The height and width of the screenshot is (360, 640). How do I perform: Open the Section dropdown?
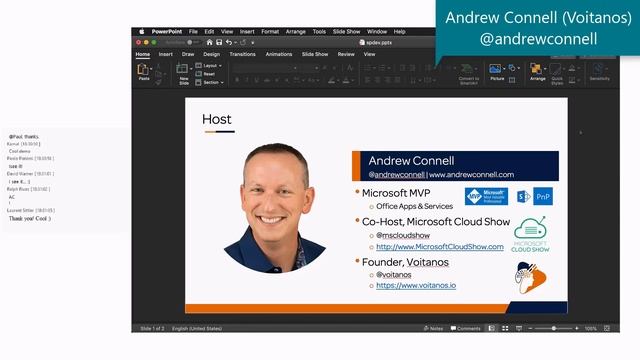tap(209, 82)
